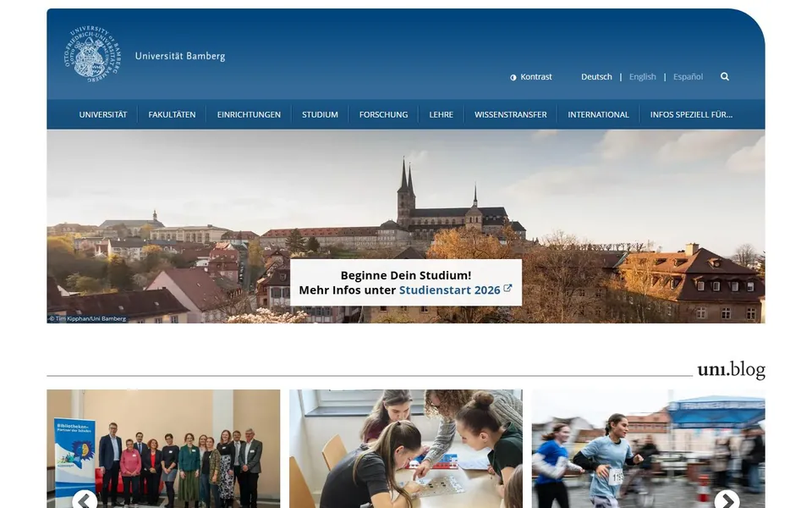Open the Einrichtungen menu
Viewport: 812px width, 508px height.
(x=249, y=114)
